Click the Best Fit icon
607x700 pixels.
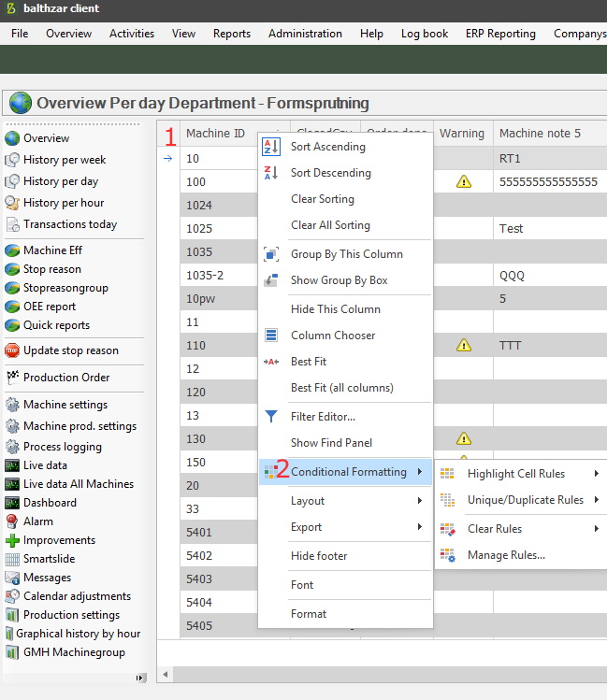pos(271,362)
